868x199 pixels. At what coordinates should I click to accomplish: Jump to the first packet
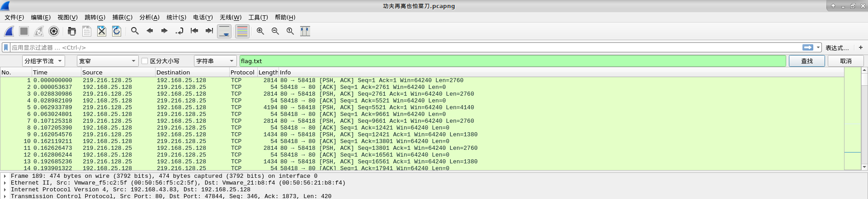194,31
